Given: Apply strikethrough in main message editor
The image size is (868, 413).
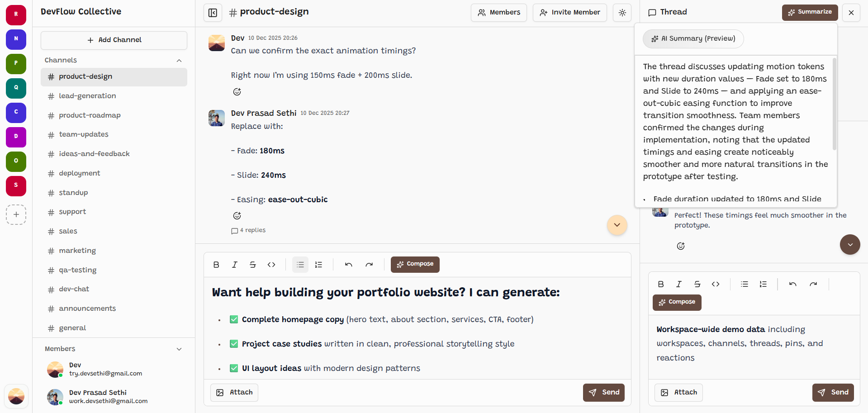Looking at the screenshot, I should point(253,265).
